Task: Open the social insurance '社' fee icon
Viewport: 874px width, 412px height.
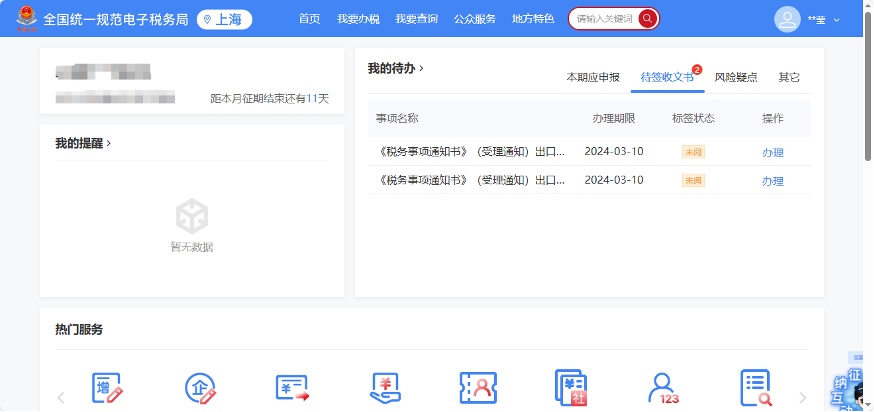Action: (x=571, y=388)
